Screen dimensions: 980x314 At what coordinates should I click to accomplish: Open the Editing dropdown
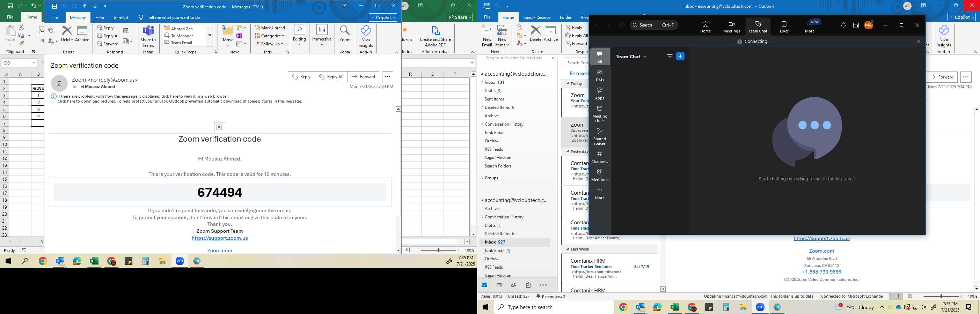pos(299,36)
